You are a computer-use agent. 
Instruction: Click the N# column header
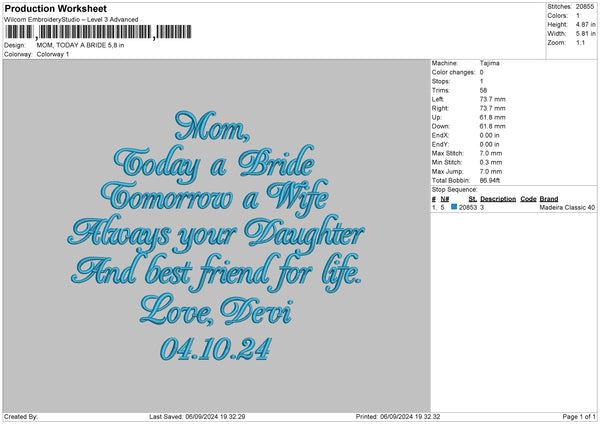point(445,199)
